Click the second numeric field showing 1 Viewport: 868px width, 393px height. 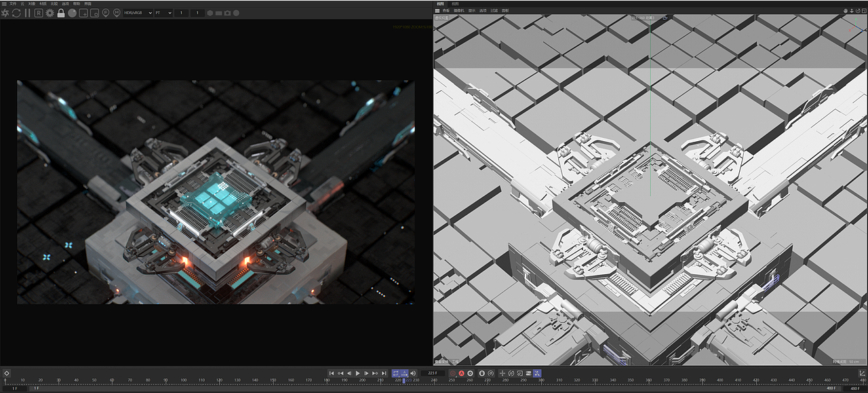click(197, 13)
